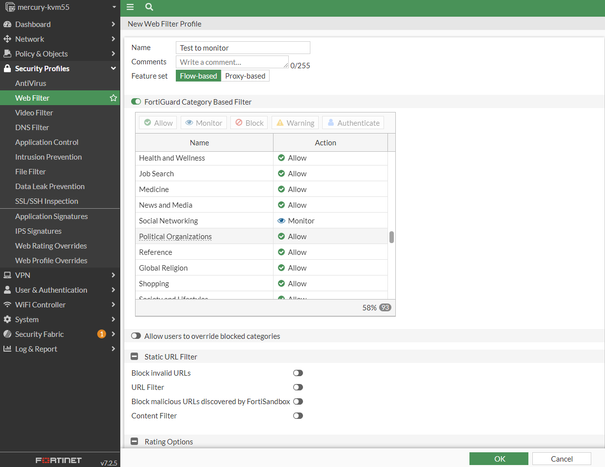Turn on Allow users to override blocked categories
Image resolution: width=605 pixels, height=467 pixels.
click(x=136, y=336)
